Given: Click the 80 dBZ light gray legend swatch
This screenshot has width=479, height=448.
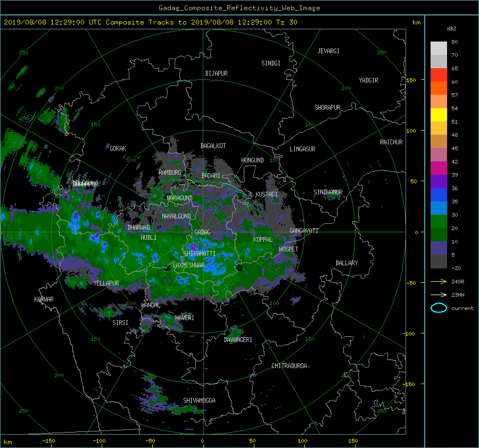Looking at the screenshot, I should point(439,48).
